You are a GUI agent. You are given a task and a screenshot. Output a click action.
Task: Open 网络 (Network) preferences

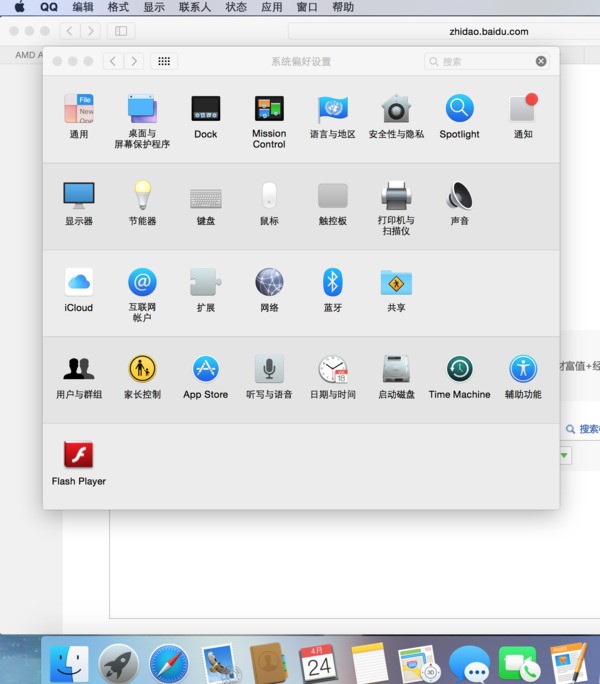(269, 289)
